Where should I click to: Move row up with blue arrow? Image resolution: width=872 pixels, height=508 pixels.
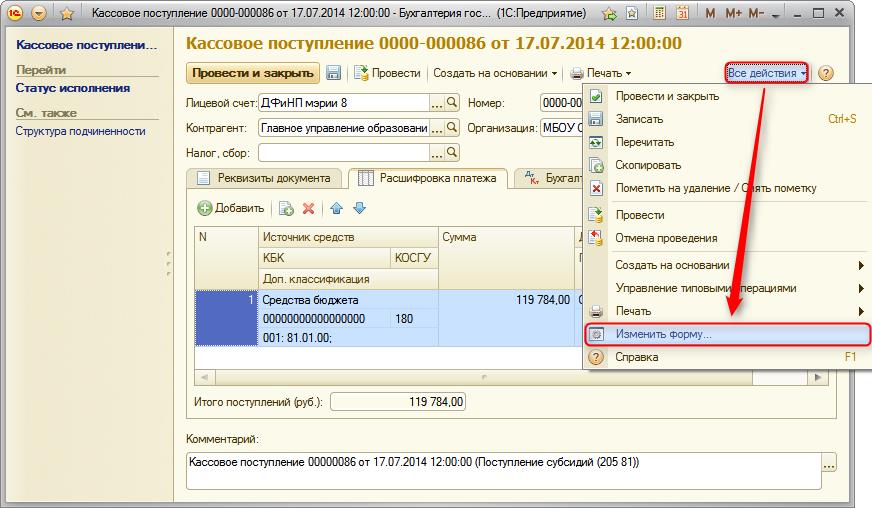[x=336, y=209]
